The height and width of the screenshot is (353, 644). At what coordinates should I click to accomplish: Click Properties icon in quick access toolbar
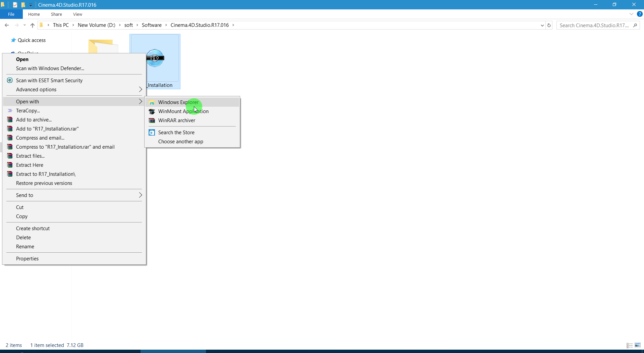coord(15,5)
